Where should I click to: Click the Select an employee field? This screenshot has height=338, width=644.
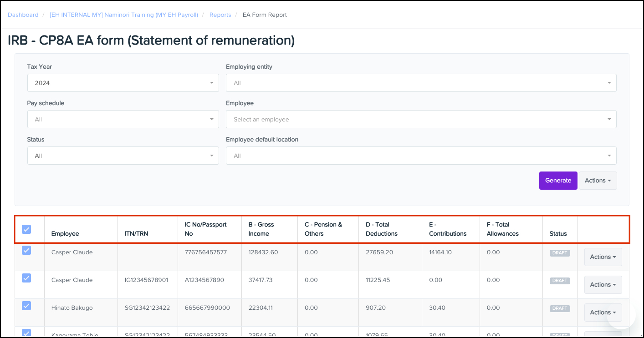(x=421, y=119)
